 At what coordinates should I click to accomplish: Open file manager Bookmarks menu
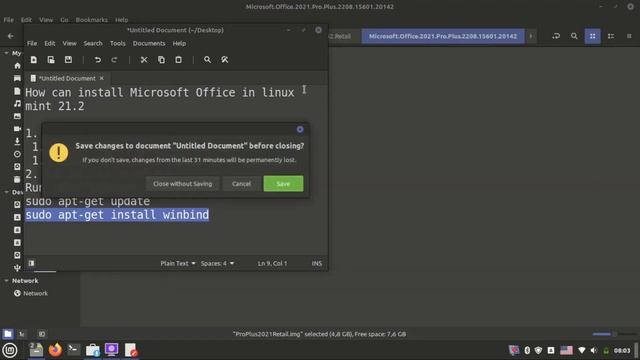coord(92,20)
